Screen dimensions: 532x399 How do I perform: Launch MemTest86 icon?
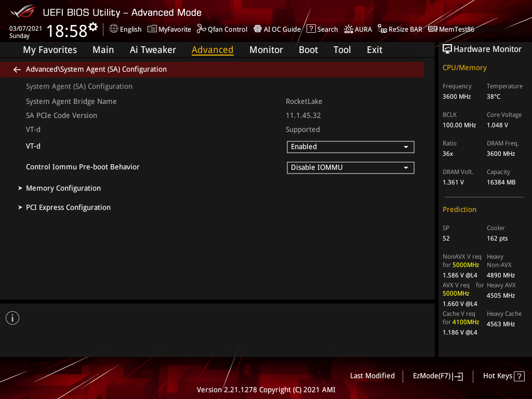point(433,29)
